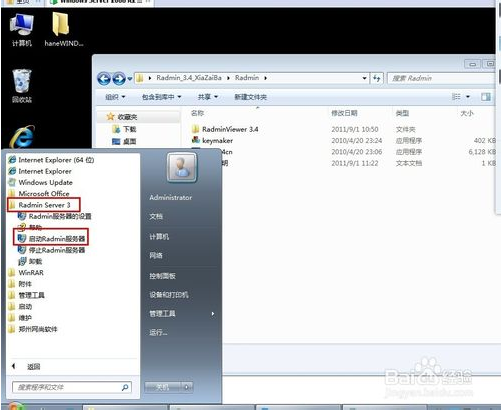501x410 pixels.
Task: Open Radmin服务器的设置 entry
Action: [55, 216]
